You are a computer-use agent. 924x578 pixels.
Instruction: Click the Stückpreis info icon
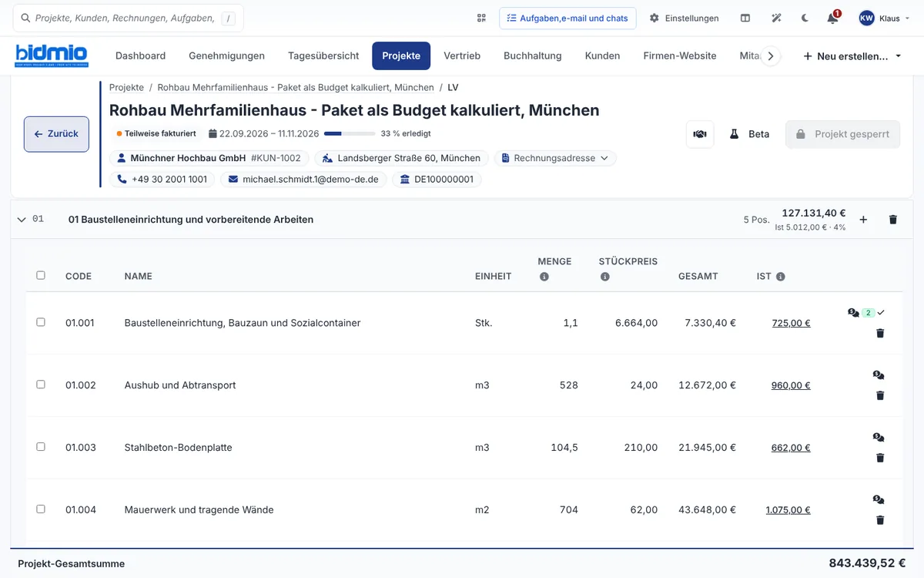click(x=604, y=277)
